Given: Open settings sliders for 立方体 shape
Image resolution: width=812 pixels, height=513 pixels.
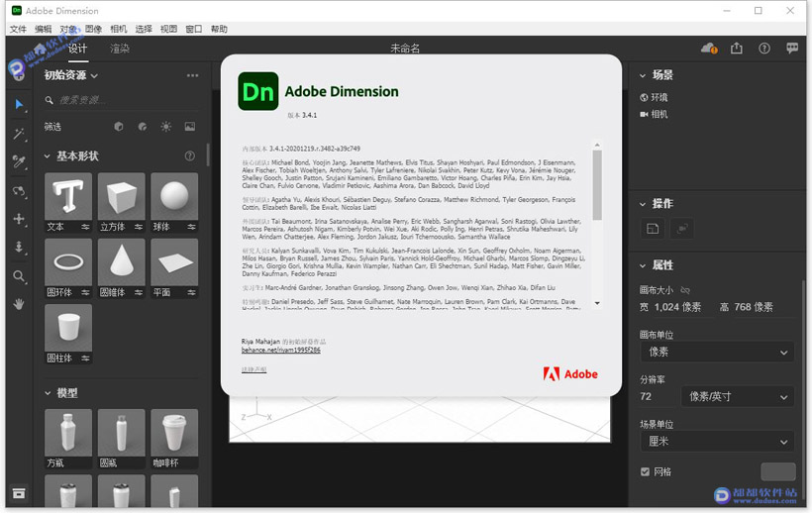Looking at the screenshot, I should [x=139, y=227].
